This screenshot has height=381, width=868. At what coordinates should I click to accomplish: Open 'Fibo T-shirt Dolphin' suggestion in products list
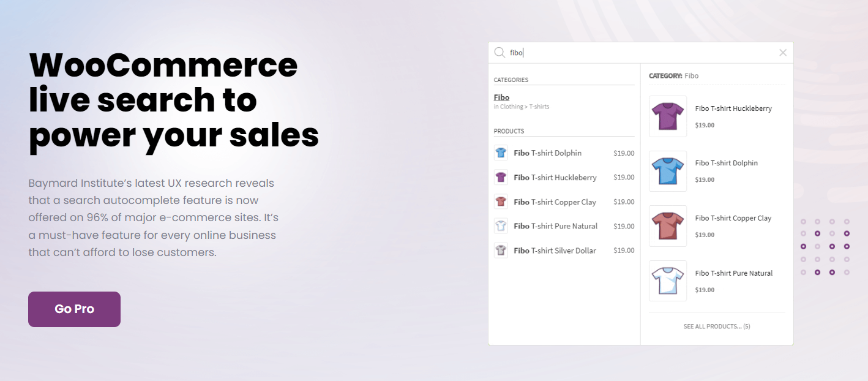click(x=548, y=153)
